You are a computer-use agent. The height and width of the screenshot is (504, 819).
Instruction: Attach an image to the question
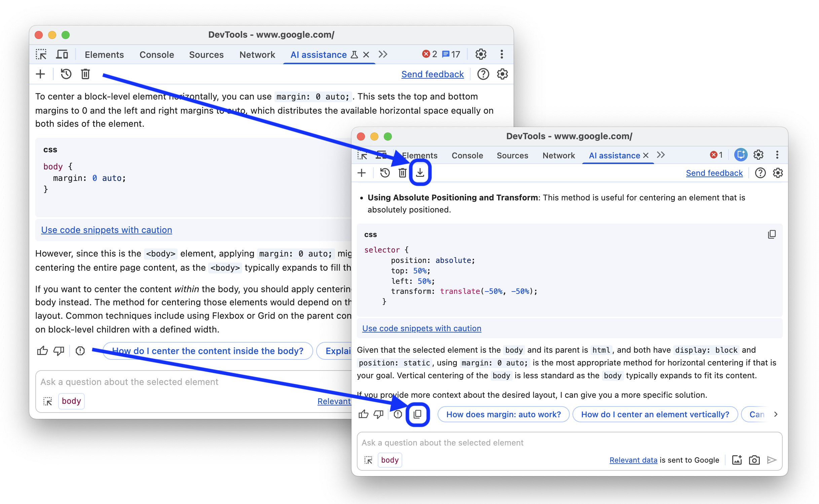[x=737, y=460]
